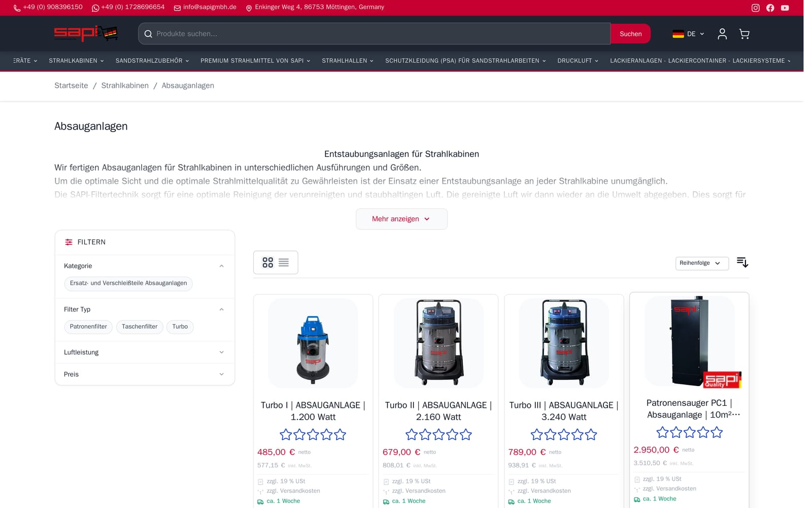Toggle the Taschenfilter filter chip

click(x=140, y=327)
